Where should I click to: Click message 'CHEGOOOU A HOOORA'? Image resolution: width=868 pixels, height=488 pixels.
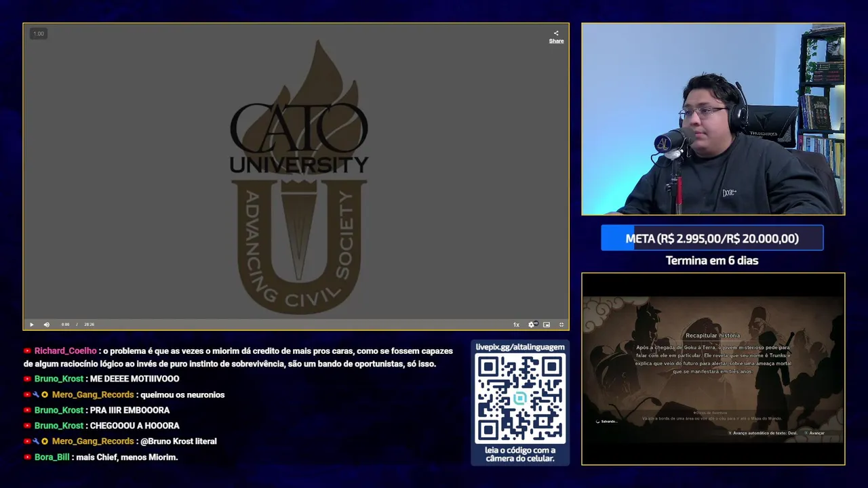(x=135, y=426)
